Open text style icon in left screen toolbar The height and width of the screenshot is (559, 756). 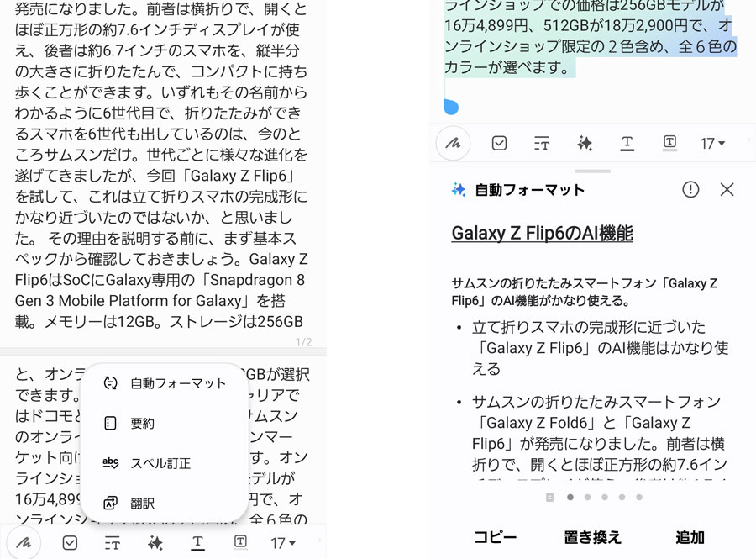112,544
